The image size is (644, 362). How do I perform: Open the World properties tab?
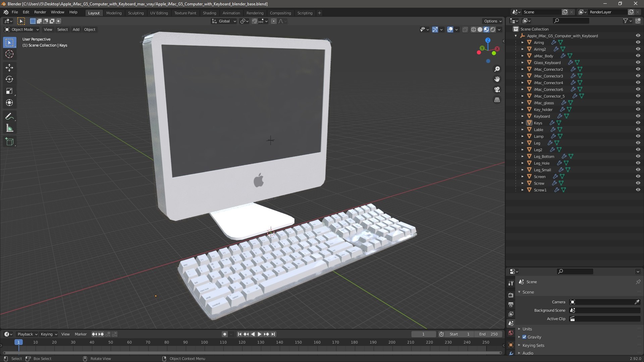(511, 333)
